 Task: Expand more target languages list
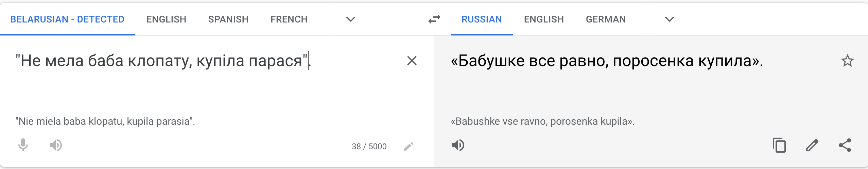point(669,19)
